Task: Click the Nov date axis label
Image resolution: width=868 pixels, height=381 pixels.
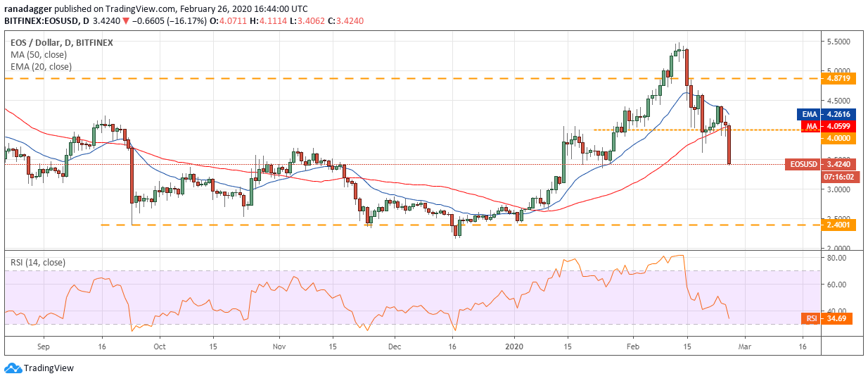Action: tap(279, 346)
